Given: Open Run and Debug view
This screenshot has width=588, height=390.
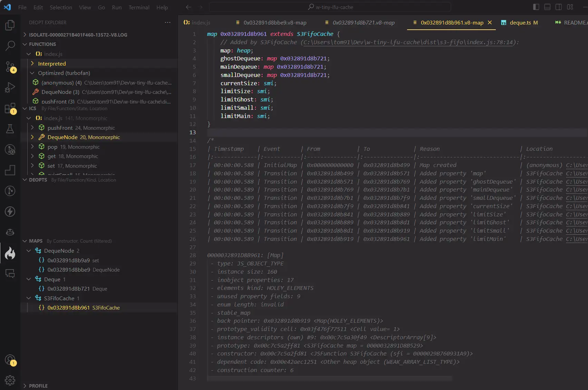Looking at the screenshot, I should tap(10, 88).
